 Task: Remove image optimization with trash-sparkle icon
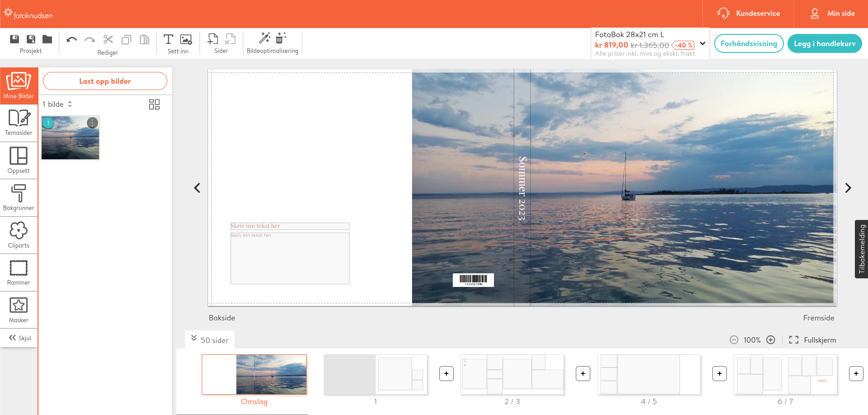(281, 38)
